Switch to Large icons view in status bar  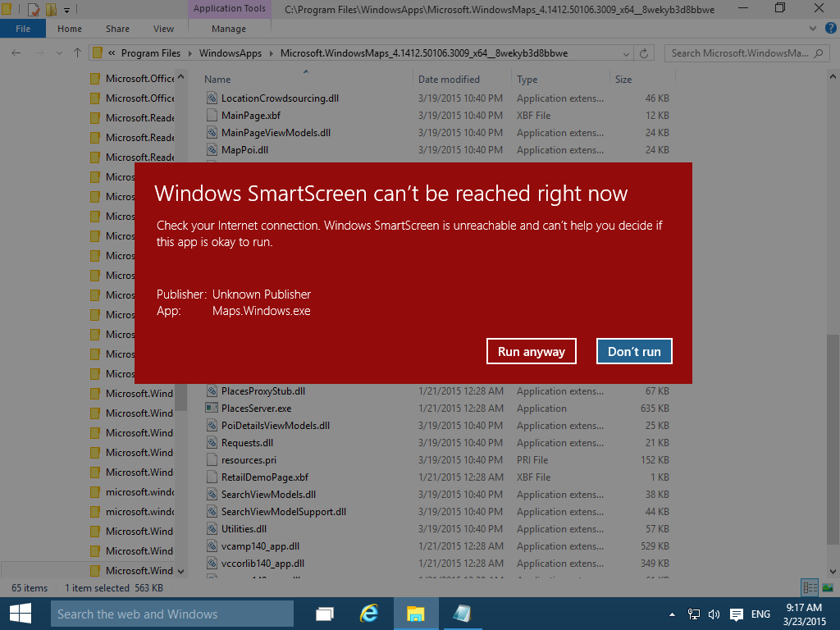pyautogui.click(x=827, y=587)
